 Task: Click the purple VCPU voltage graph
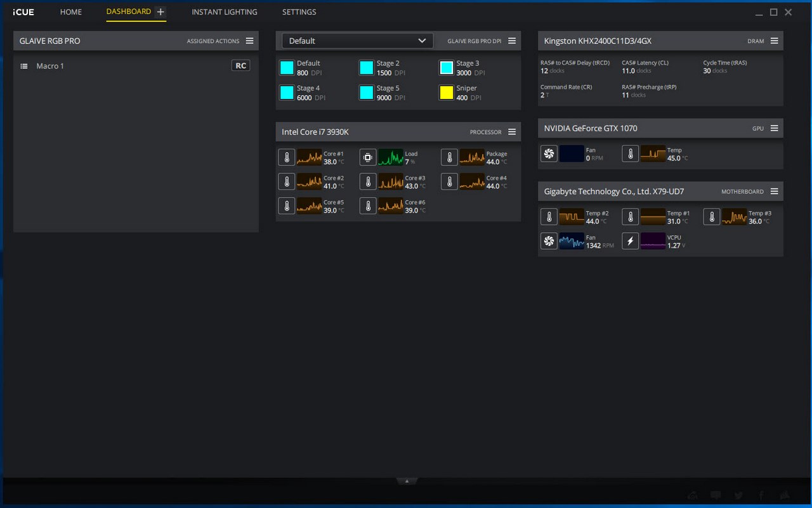click(653, 241)
